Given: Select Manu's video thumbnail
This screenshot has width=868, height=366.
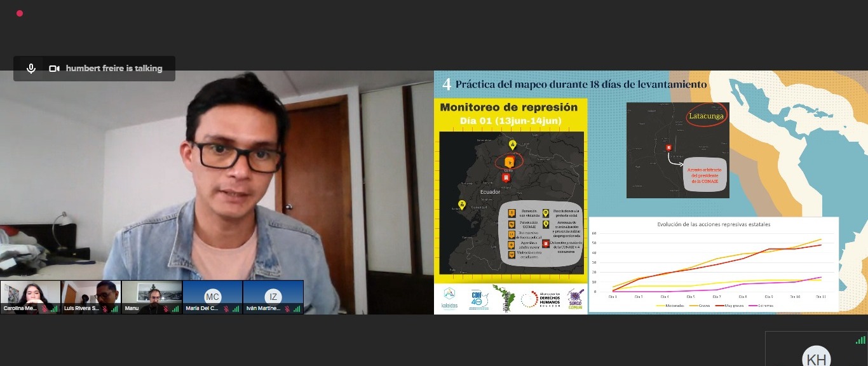Looking at the screenshot, I should [152, 297].
